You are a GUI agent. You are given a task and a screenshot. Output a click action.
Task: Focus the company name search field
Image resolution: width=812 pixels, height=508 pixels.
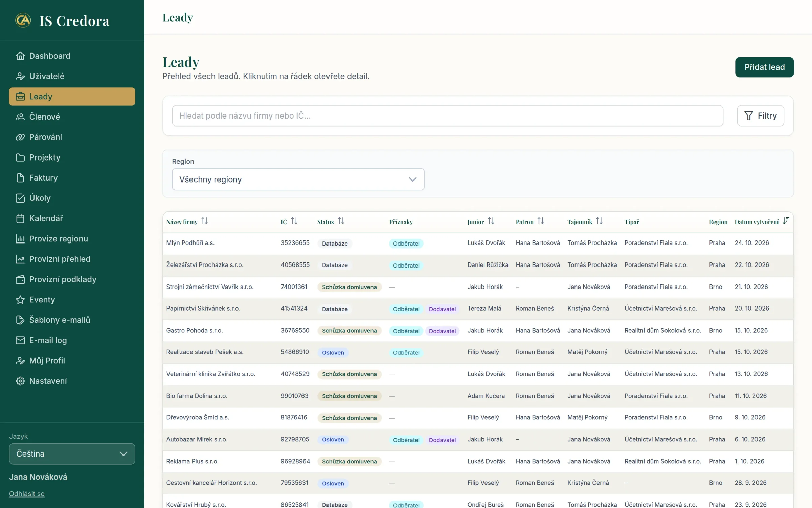447,116
